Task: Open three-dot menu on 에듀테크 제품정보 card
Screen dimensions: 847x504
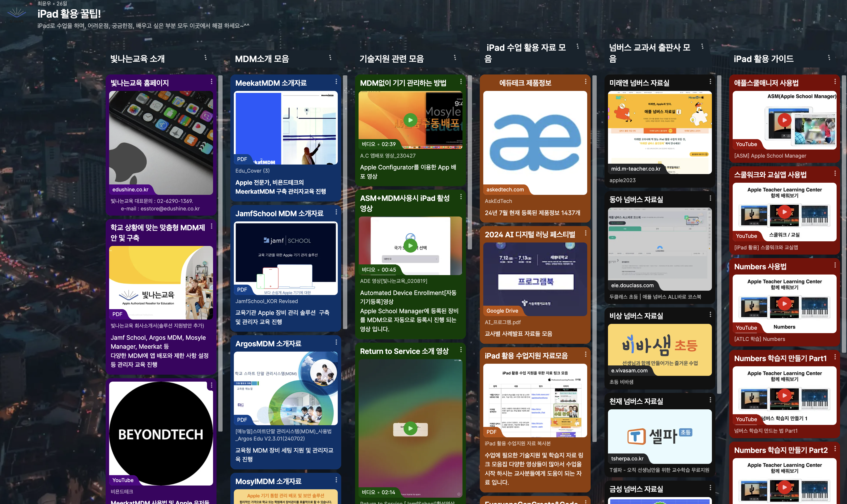Action: [x=585, y=81]
